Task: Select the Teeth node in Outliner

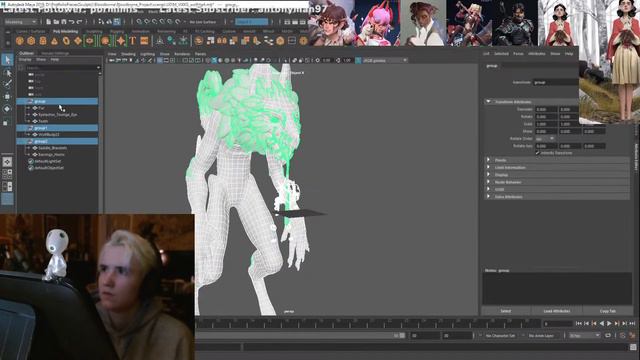Action: point(43,121)
